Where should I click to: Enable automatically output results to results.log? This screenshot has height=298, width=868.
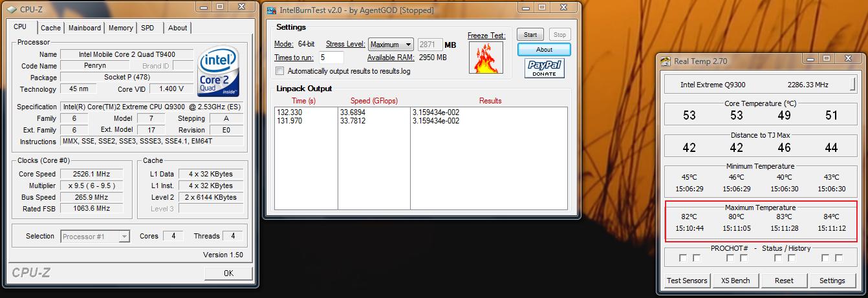pyautogui.click(x=280, y=71)
